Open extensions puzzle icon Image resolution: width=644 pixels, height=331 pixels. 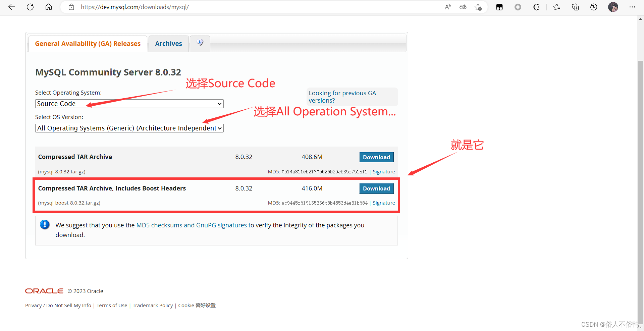[x=536, y=7]
